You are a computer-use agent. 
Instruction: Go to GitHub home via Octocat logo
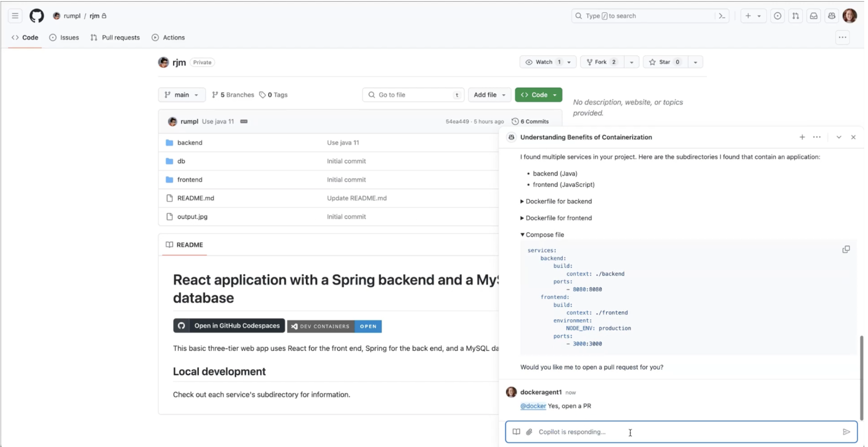point(37,16)
